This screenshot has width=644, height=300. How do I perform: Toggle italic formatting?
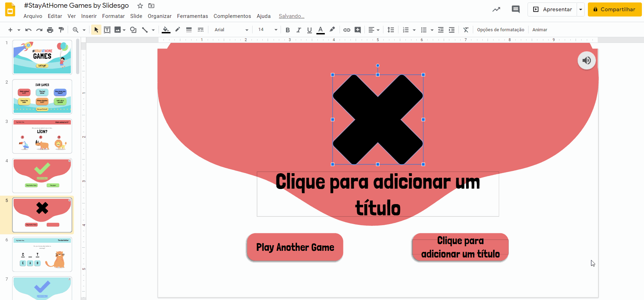click(298, 30)
